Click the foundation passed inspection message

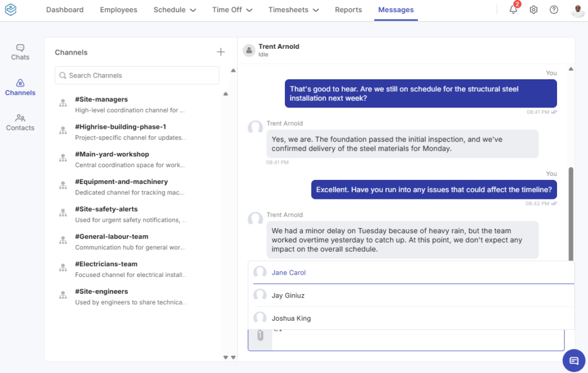point(403,144)
